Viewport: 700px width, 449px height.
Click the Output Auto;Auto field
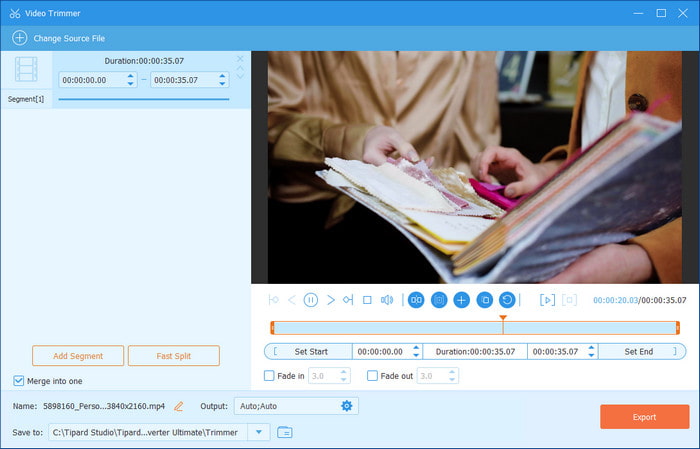296,406
